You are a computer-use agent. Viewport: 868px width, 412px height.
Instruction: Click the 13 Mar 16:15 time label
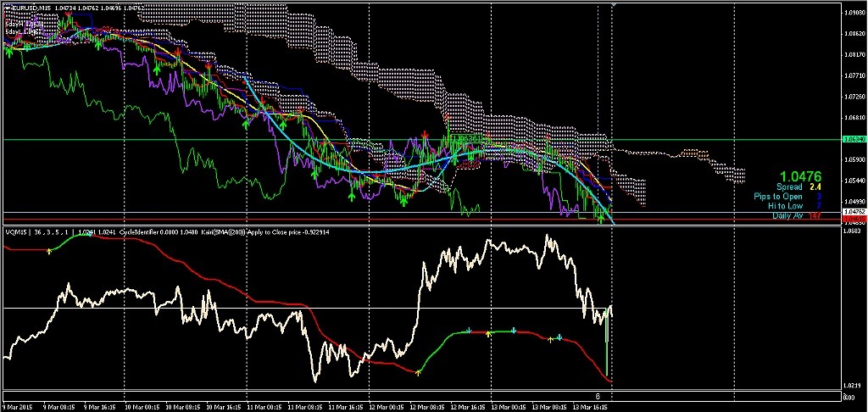pyautogui.click(x=589, y=407)
